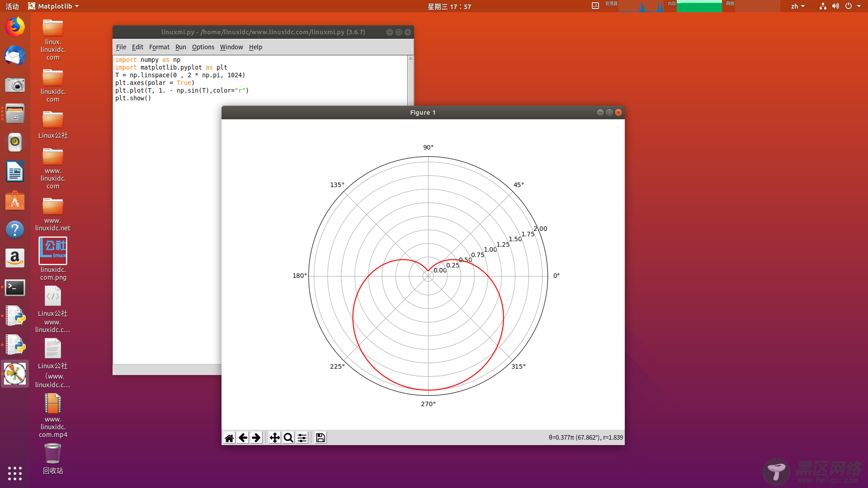Open the Format menu
This screenshot has height=488, width=868.
point(159,47)
